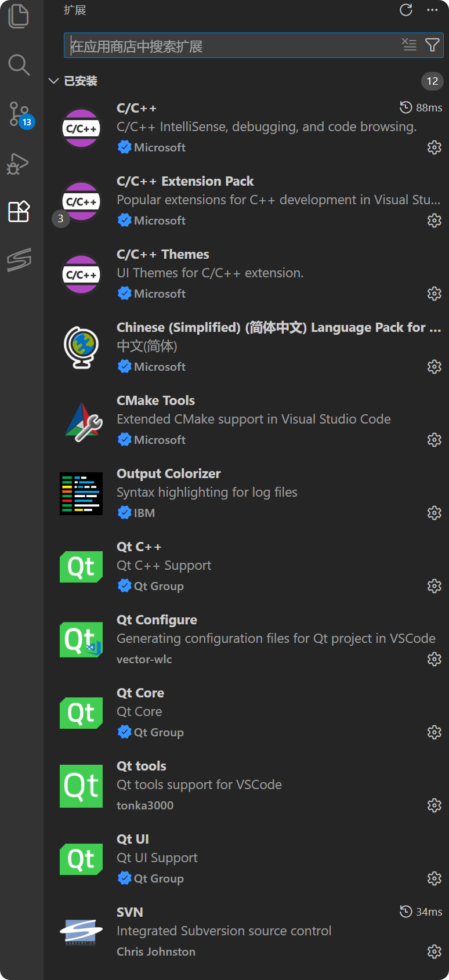Click the verified publisher badge on C/C++ Themes
449x980 pixels.
tap(124, 294)
